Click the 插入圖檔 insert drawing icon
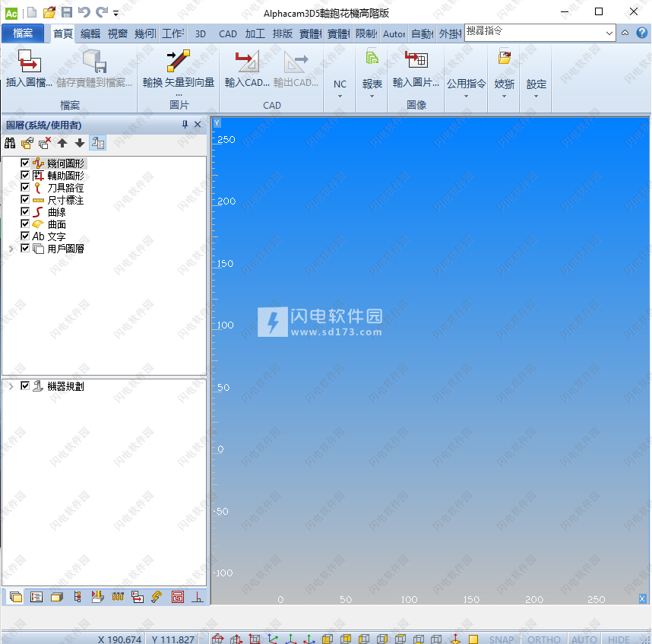The image size is (652, 644). coord(29,61)
